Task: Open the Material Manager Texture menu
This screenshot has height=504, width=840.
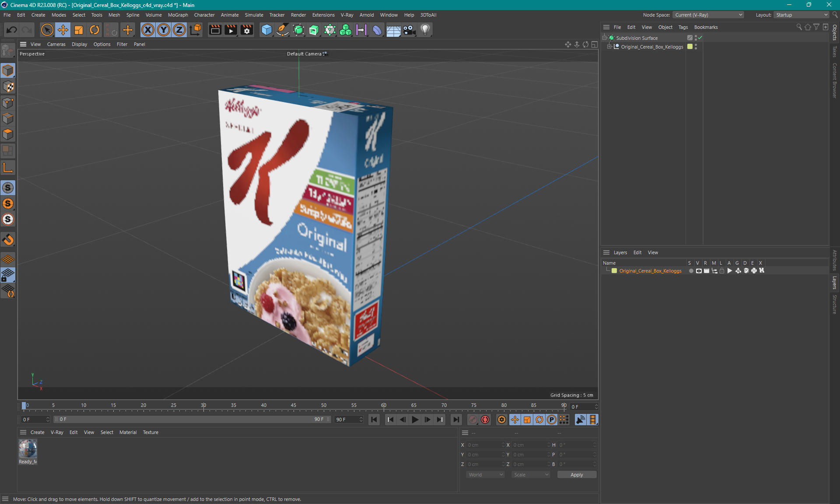Action: tap(150, 432)
